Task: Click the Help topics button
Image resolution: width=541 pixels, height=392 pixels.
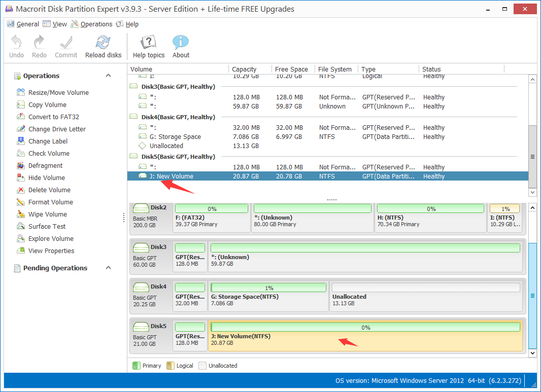Action: tap(148, 46)
